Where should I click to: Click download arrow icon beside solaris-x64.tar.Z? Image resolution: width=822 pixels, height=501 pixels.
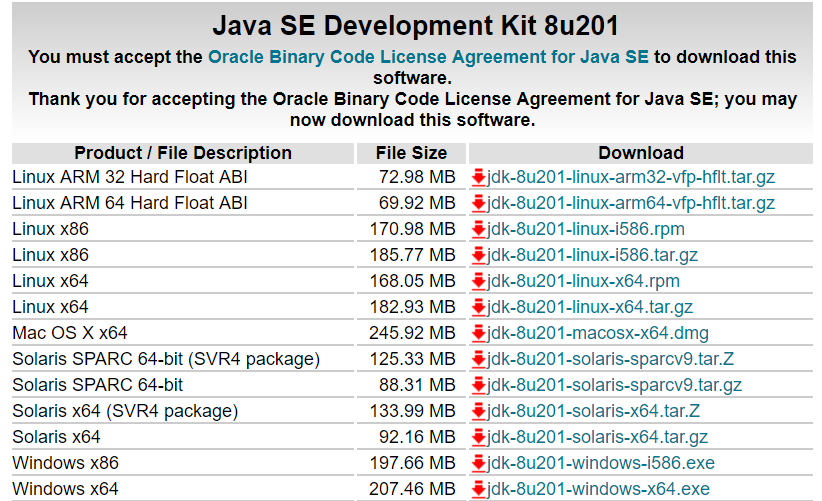pyautogui.click(x=478, y=411)
